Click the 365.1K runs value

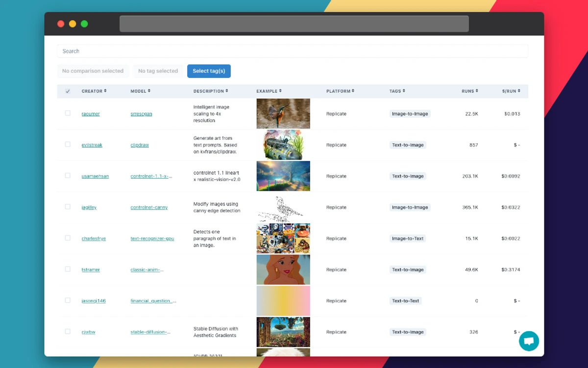click(x=470, y=208)
